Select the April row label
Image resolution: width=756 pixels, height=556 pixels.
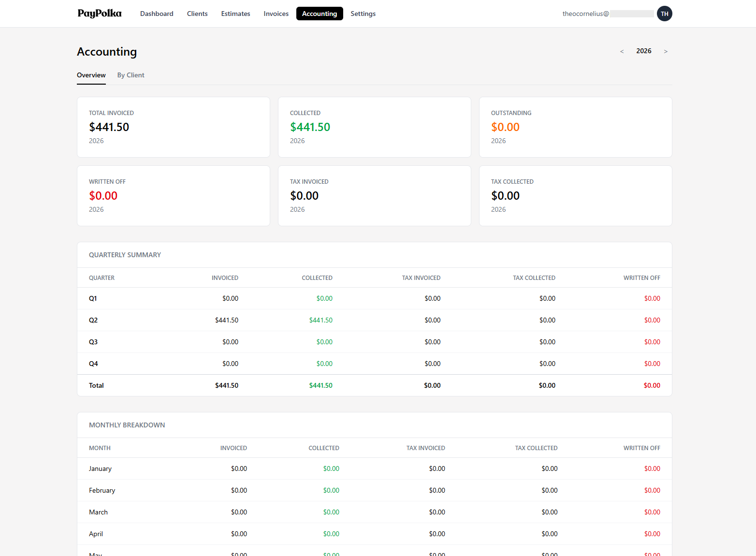click(x=96, y=534)
